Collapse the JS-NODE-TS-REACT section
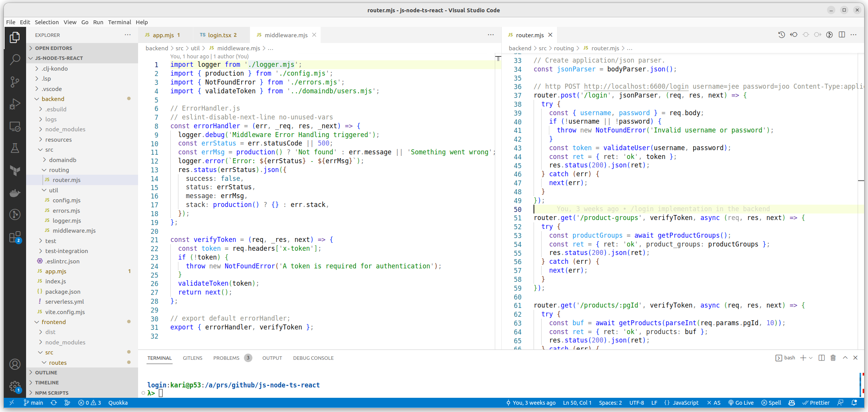The height and width of the screenshot is (412, 868). 82,58
